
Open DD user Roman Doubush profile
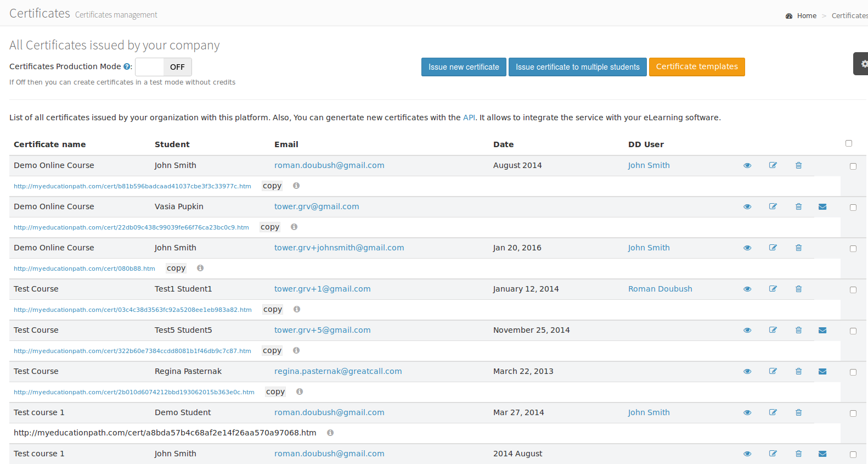coord(660,289)
